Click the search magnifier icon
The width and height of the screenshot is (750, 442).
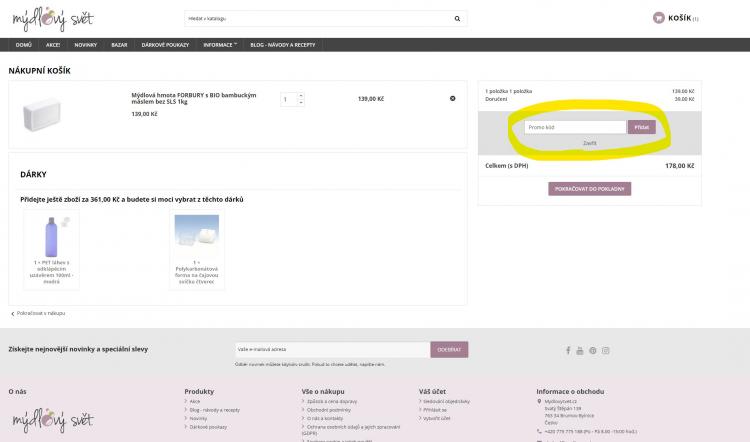tap(457, 18)
